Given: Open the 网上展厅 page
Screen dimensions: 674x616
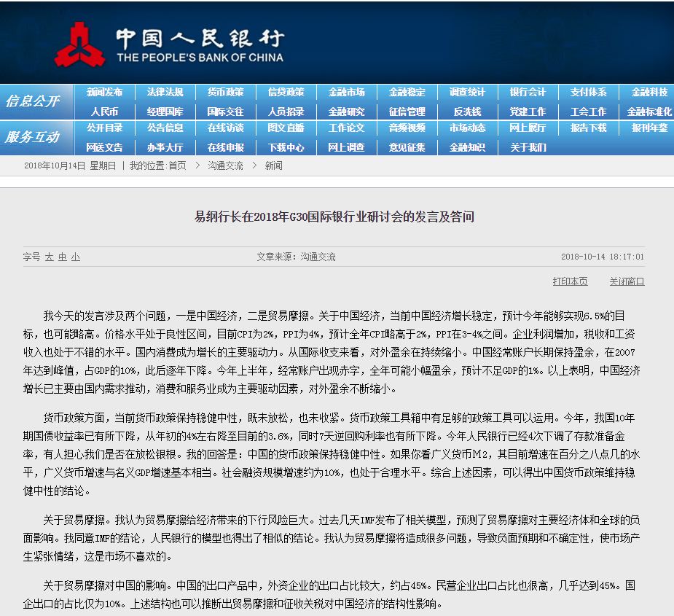Looking at the screenshot, I should click(x=528, y=128).
